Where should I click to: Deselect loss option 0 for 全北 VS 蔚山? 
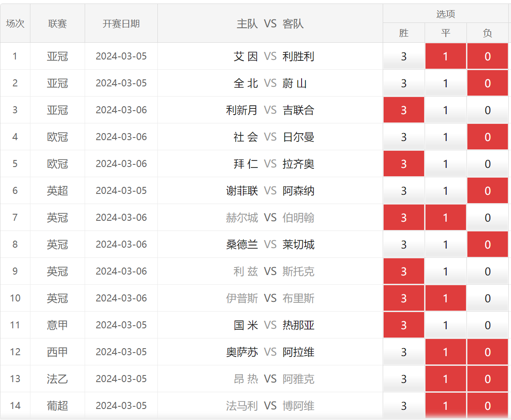(x=488, y=83)
